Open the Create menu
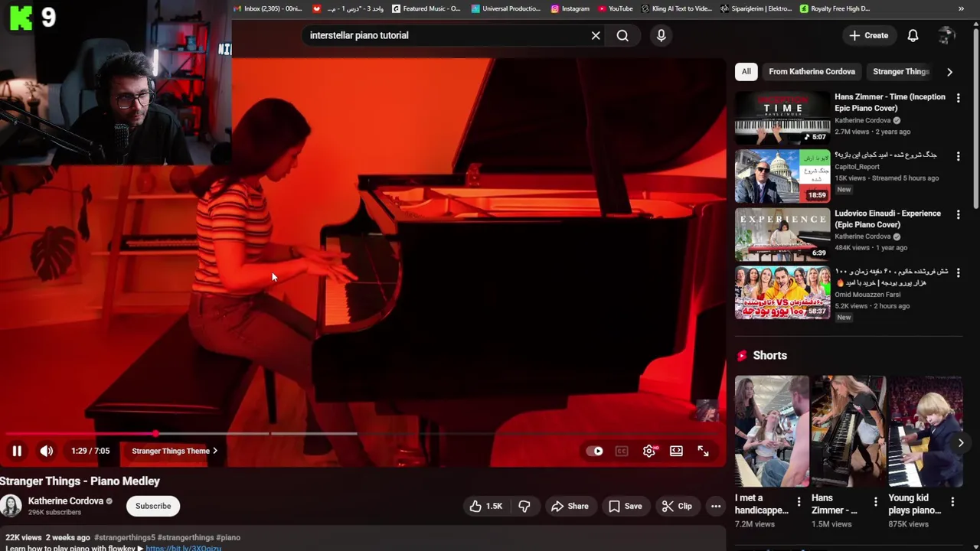This screenshot has width=980, height=551. click(x=868, y=35)
